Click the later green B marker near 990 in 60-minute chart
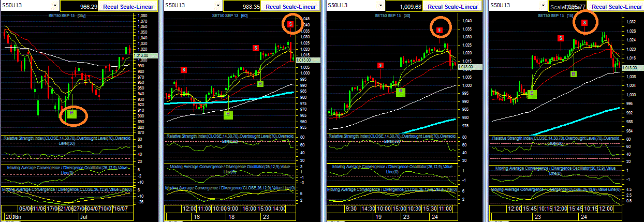The height and width of the screenshot is (223, 644). click(x=260, y=83)
